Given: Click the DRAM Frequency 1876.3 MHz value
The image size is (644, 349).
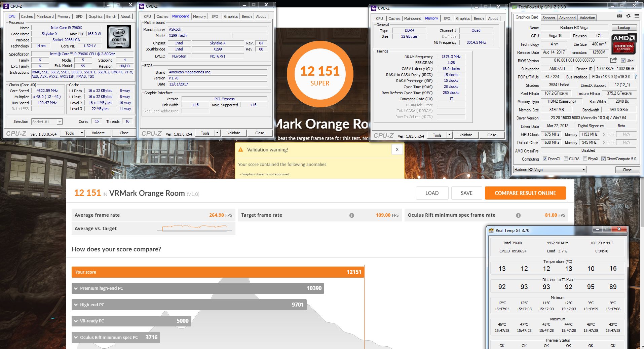Looking at the screenshot, I should click(x=451, y=57).
